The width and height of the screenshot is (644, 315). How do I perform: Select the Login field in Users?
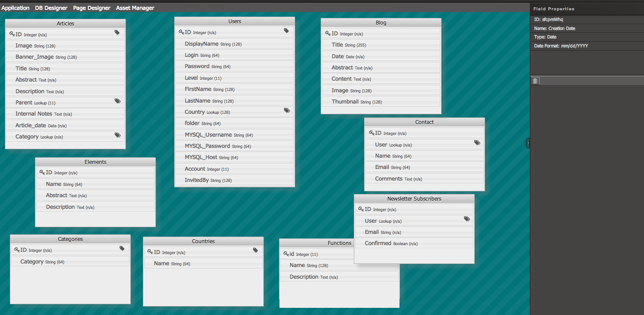235,55
